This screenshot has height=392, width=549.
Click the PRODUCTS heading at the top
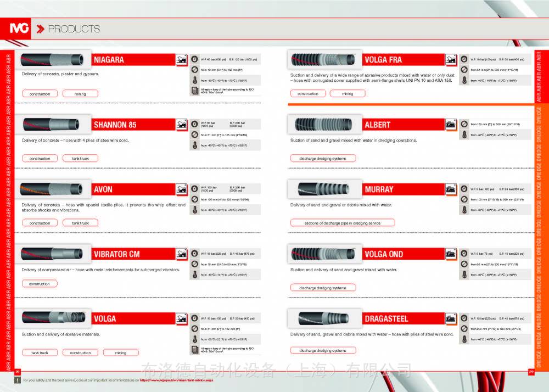74,29
